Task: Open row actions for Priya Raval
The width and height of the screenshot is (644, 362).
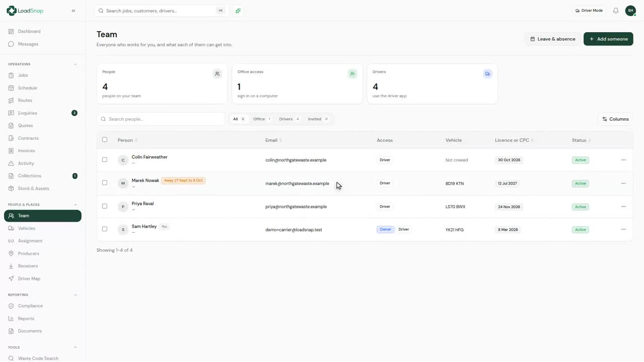Action: point(623,207)
